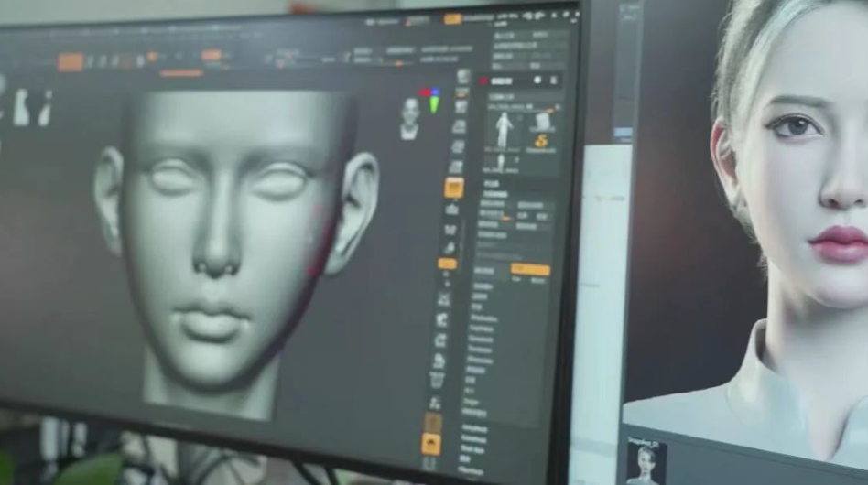Screen dimensions: 868x485
Task: Click the large highlighted orange icon midway down right shelf
Action: pos(453,188)
